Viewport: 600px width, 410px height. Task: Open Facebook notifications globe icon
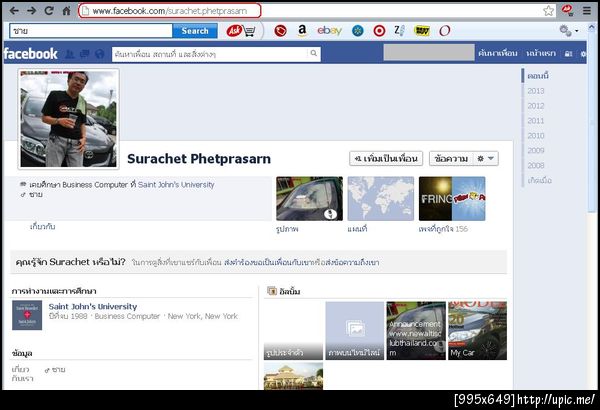[99, 54]
